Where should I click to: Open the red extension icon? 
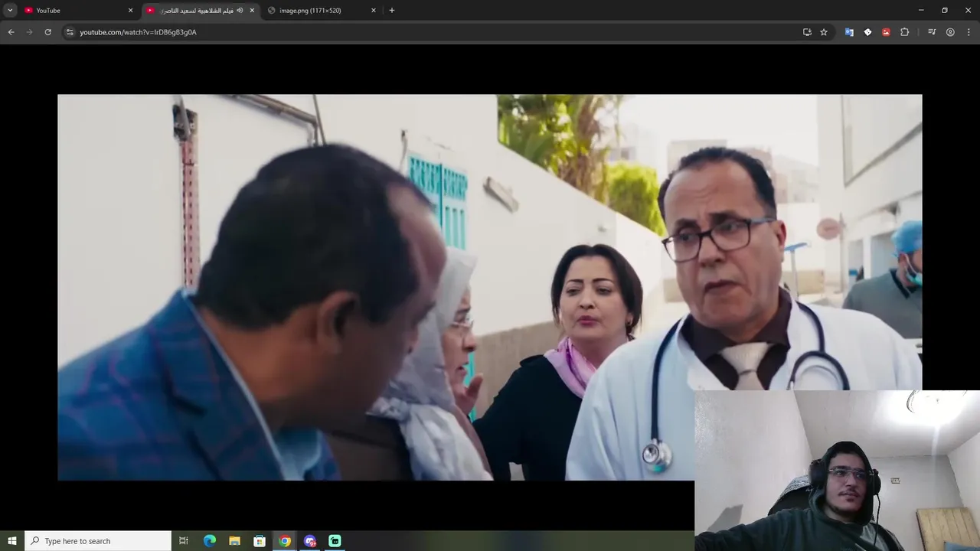point(886,32)
